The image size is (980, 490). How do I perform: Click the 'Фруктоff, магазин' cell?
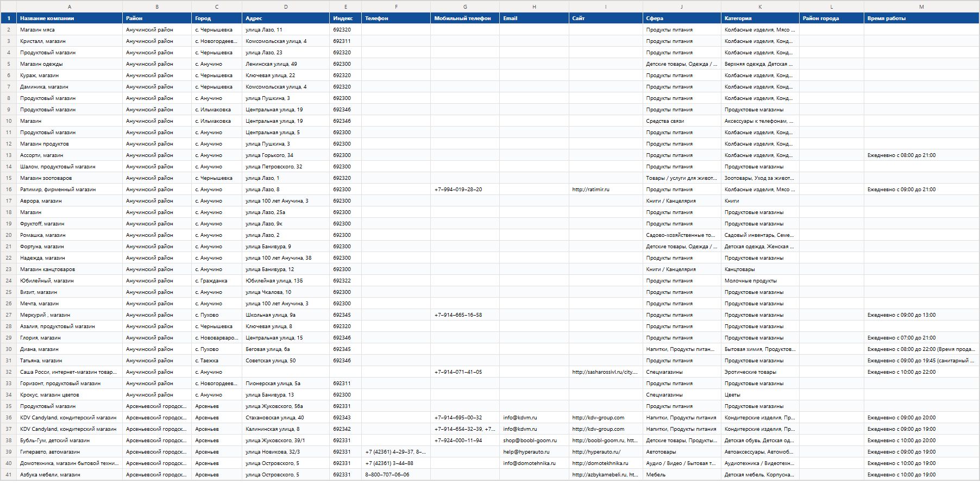click(x=70, y=224)
